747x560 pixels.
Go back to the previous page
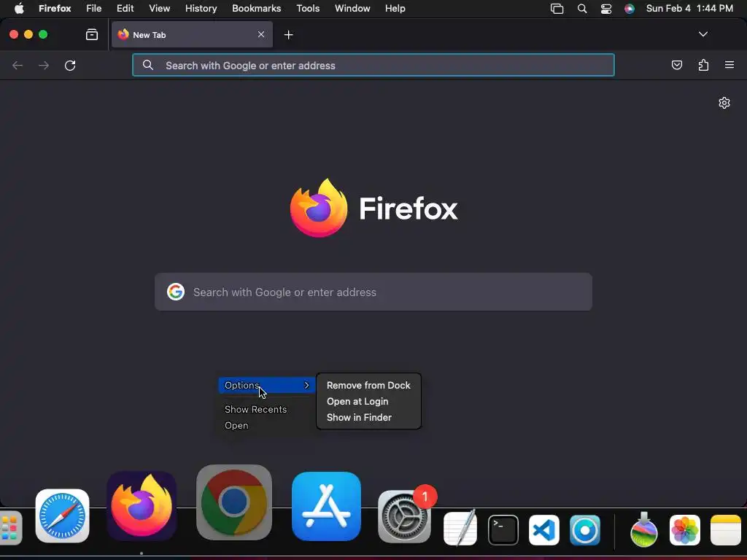click(x=18, y=65)
